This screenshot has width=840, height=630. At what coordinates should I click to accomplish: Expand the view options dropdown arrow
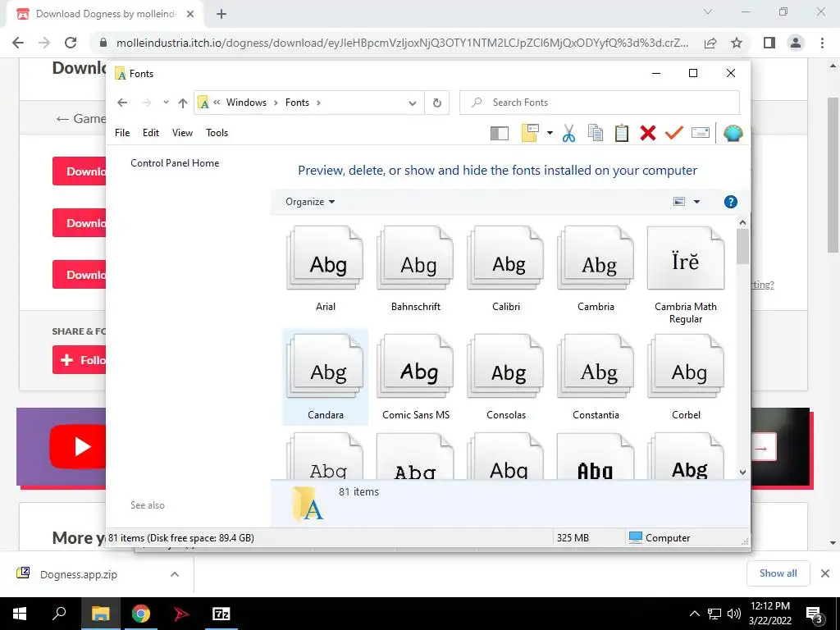pos(696,202)
